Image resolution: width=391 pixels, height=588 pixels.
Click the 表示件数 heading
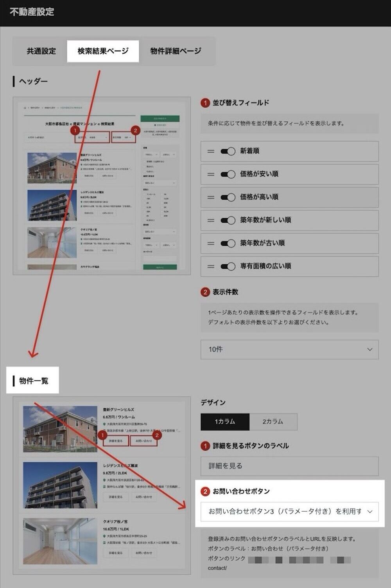[225, 292]
